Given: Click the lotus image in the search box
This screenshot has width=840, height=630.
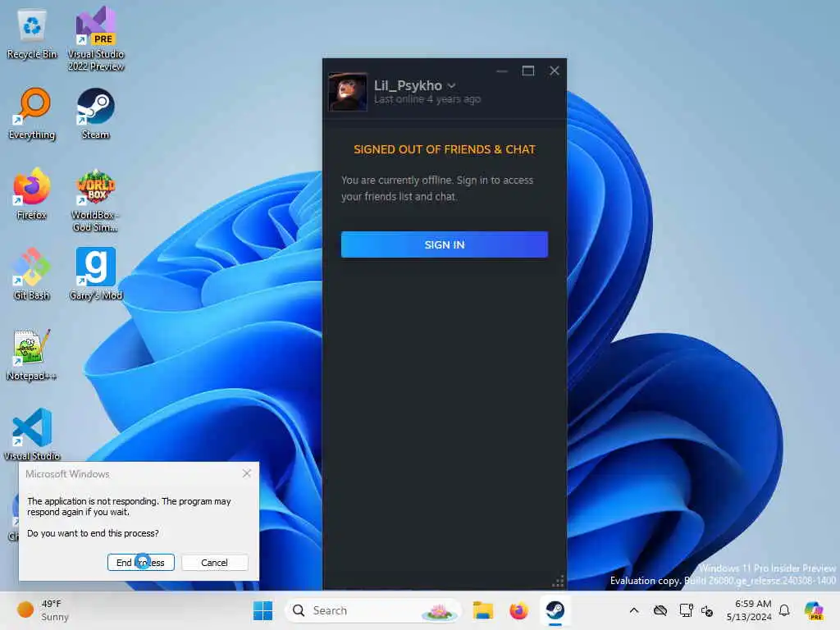Looking at the screenshot, I should pos(439,611).
